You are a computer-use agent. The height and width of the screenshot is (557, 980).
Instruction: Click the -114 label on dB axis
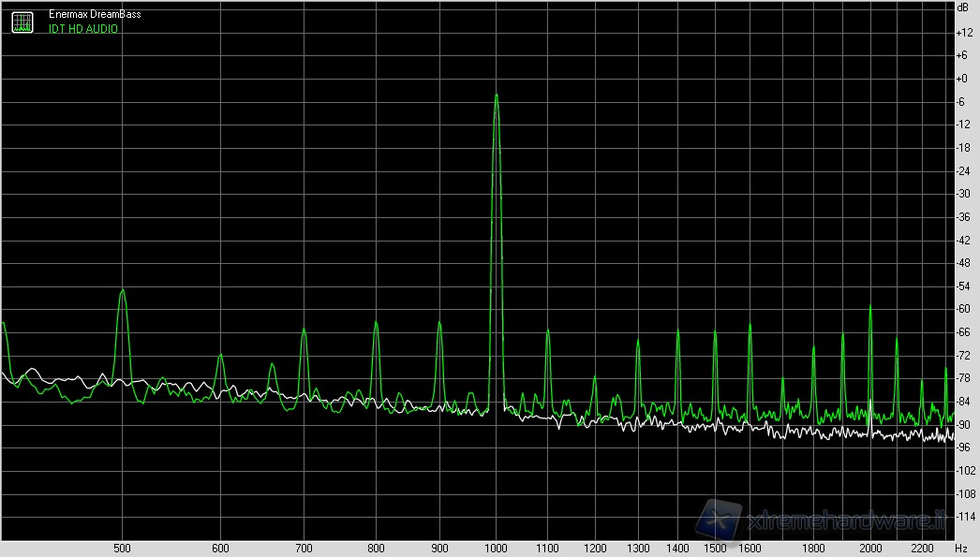(962, 516)
